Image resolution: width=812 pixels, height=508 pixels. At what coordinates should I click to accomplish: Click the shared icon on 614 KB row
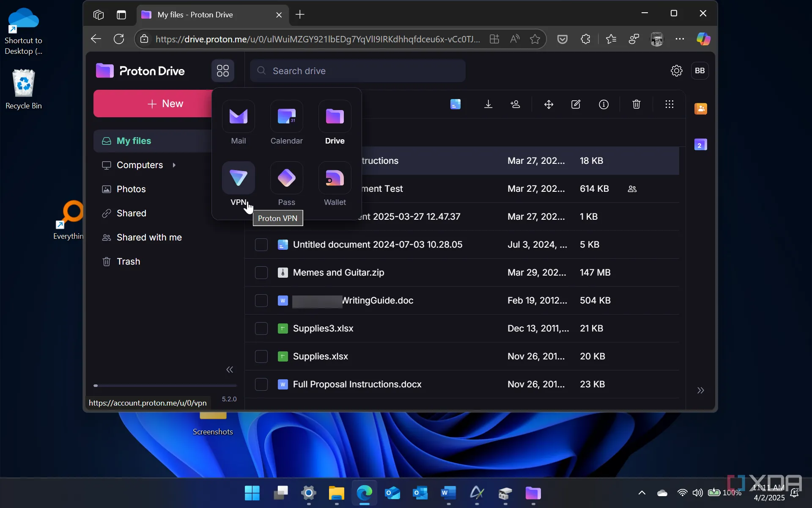coord(632,189)
